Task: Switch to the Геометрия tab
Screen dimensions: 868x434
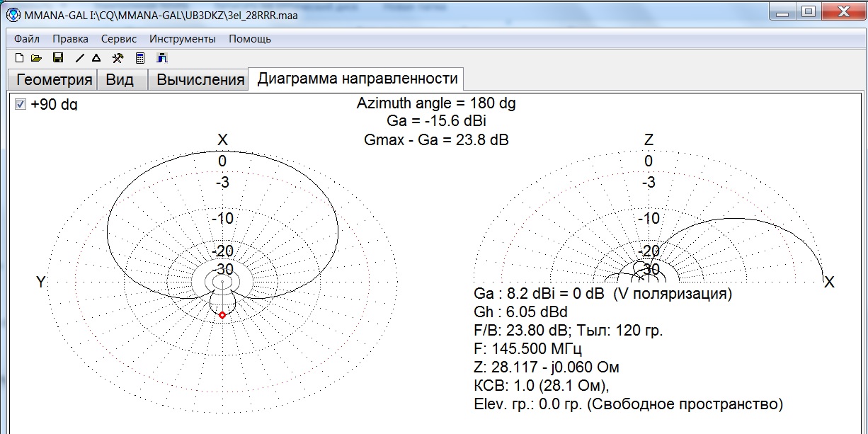Action: [54, 79]
